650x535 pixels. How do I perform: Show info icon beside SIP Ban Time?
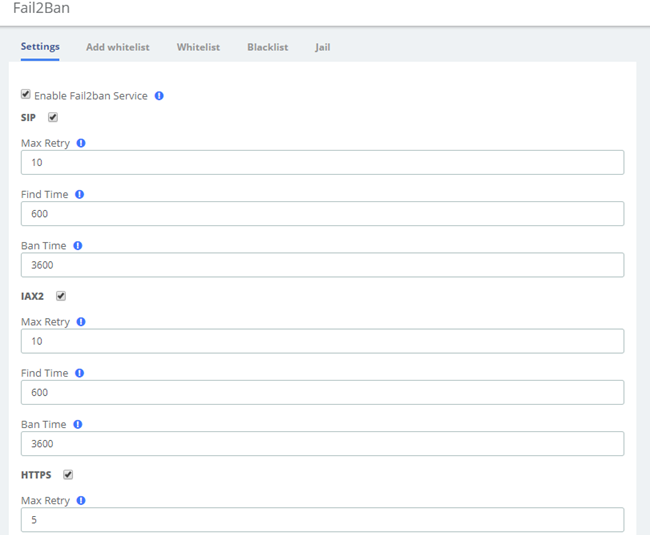click(78, 246)
